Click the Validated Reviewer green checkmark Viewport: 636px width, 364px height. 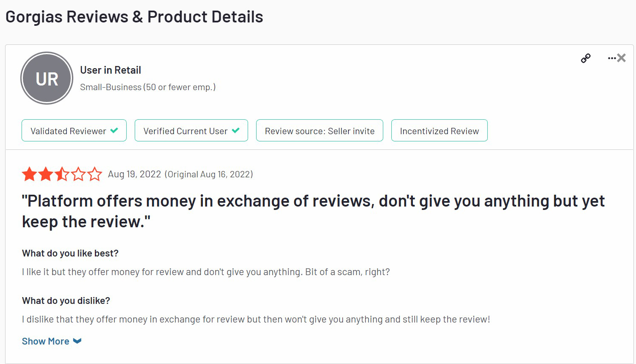115,131
